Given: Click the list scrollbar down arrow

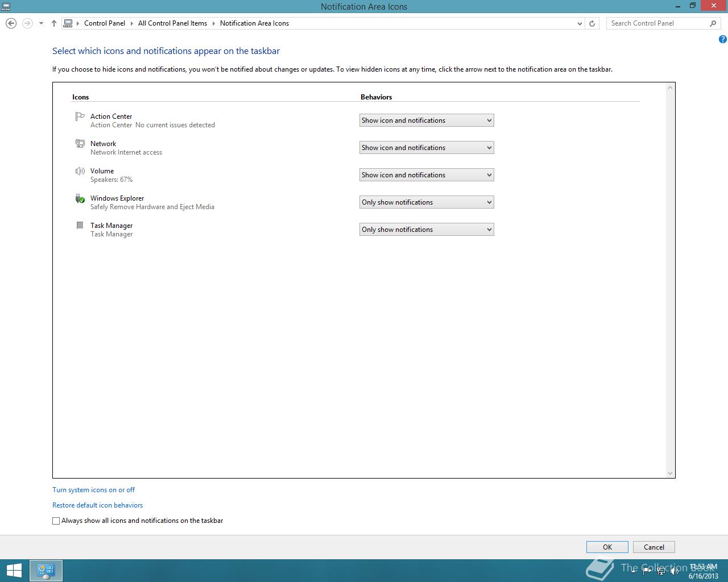Looking at the screenshot, I should [x=670, y=473].
